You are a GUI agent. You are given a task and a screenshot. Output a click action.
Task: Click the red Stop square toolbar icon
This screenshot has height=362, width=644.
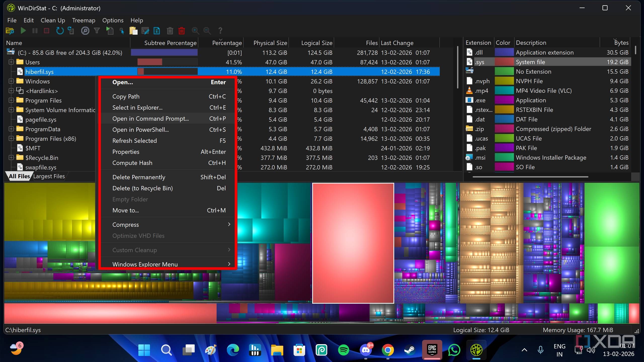click(47, 31)
